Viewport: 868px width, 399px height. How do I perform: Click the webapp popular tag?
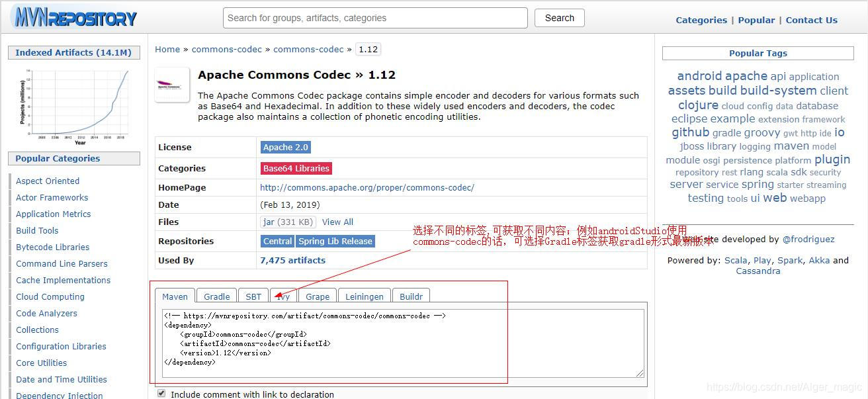tap(807, 199)
